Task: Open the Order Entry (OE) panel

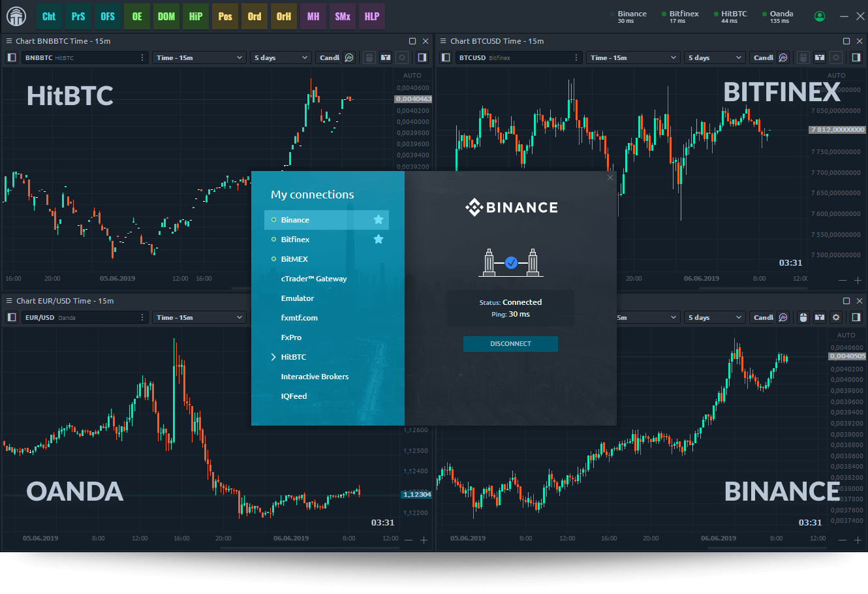Action: (x=136, y=16)
